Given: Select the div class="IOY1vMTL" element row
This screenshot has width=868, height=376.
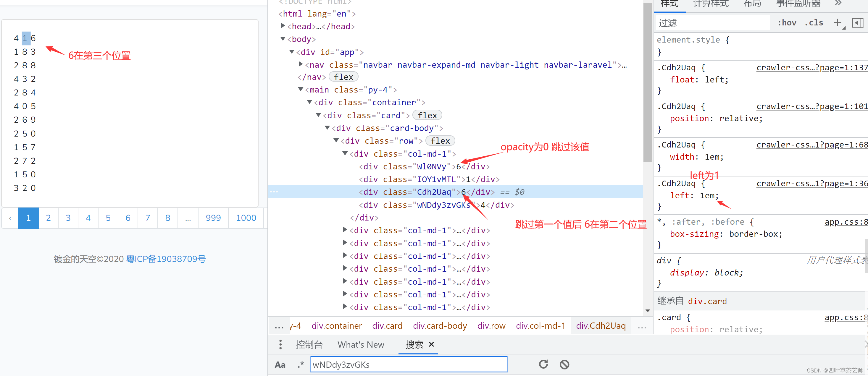Looking at the screenshot, I should coord(429,179).
